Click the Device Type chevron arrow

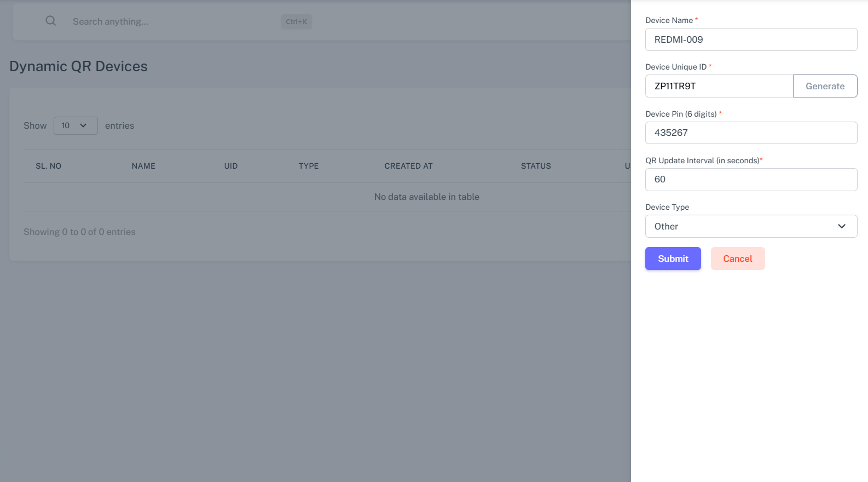[842, 226]
